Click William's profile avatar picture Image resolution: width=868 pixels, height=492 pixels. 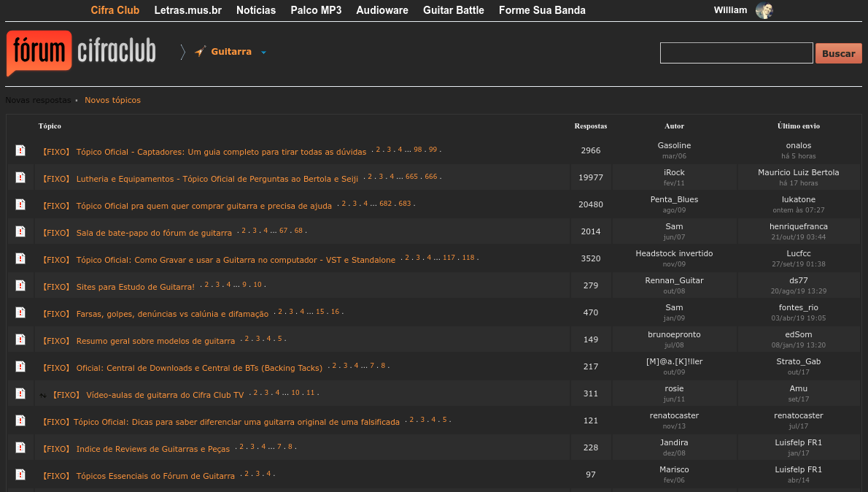pyautogui.click(x=764, y=10)
